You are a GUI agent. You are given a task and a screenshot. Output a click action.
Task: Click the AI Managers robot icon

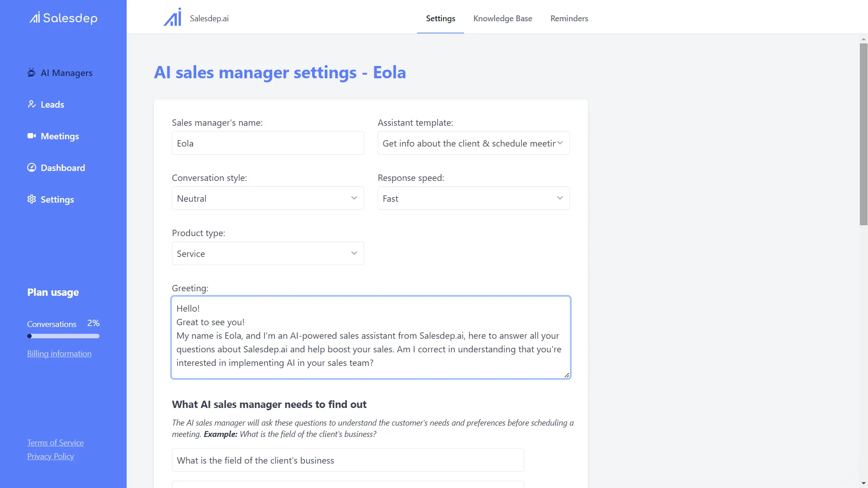click(x=31, y=73)
